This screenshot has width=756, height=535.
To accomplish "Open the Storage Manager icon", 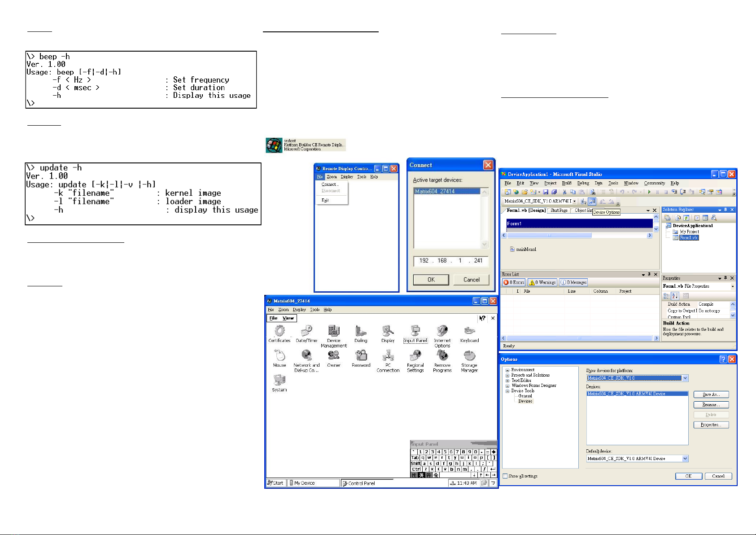I will point(470,361).
